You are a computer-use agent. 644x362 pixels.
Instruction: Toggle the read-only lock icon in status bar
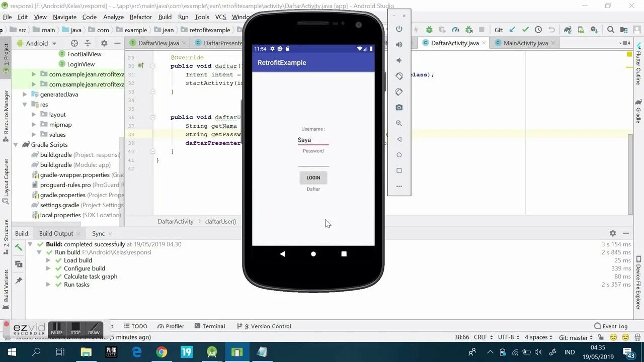(601, 337)
